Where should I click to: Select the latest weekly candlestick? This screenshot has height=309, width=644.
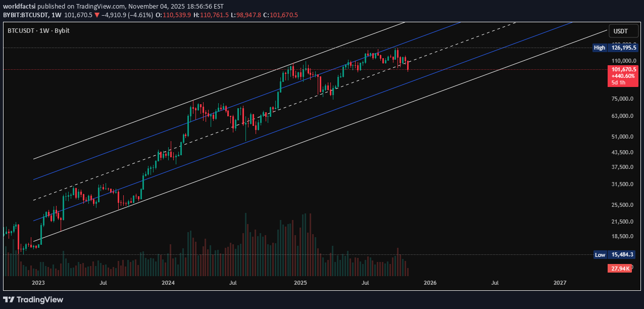(408, 66)
